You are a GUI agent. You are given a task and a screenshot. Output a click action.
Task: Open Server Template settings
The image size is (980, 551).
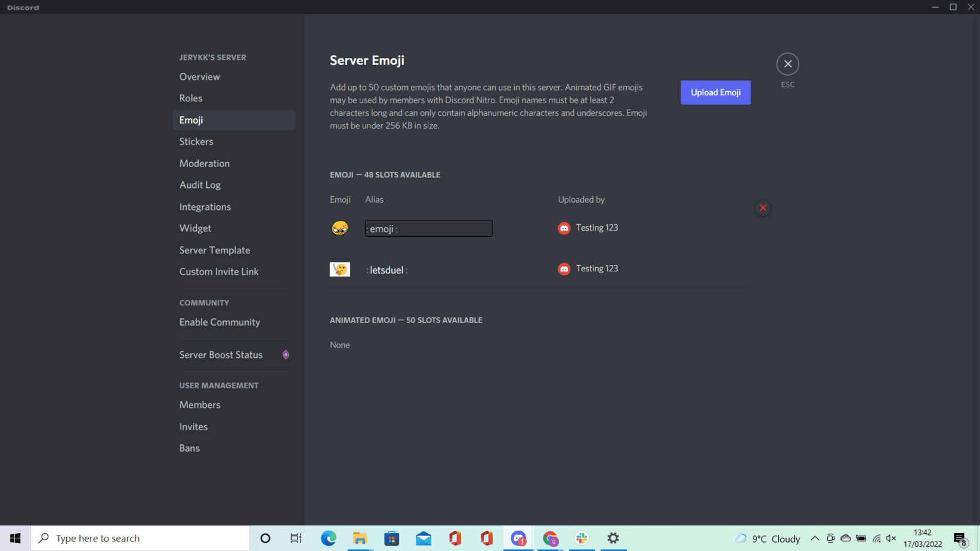pos(234,250)
